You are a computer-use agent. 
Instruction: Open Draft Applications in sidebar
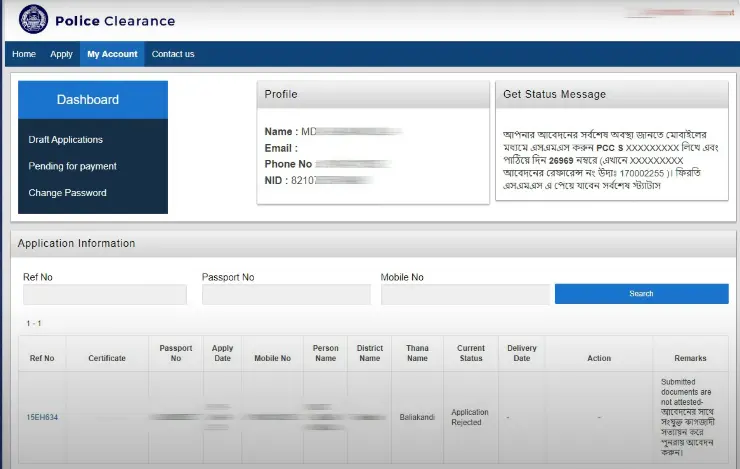[x=66, y=140]
